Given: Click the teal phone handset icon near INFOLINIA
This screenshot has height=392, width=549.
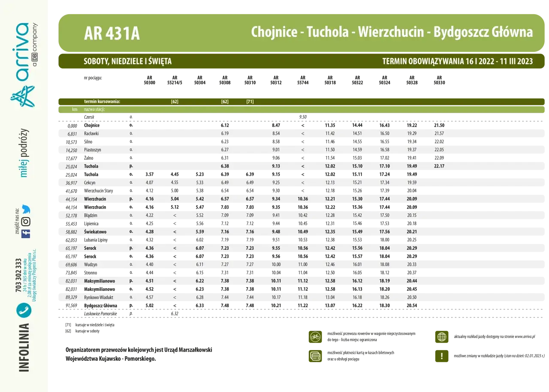Looking at the screenshot, I should tap(24, 311).
